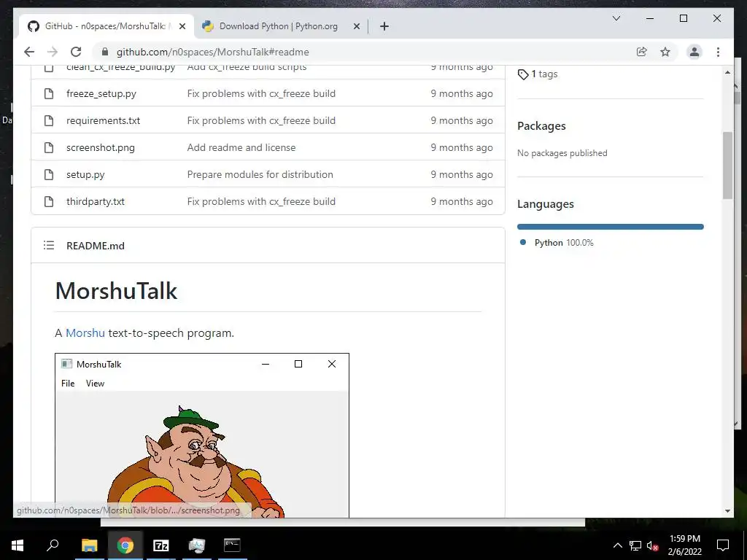Click Chrome icon in taskbar
Image resolution: width=747 pixels, height=560 pixels.
(x=125, y=545)
